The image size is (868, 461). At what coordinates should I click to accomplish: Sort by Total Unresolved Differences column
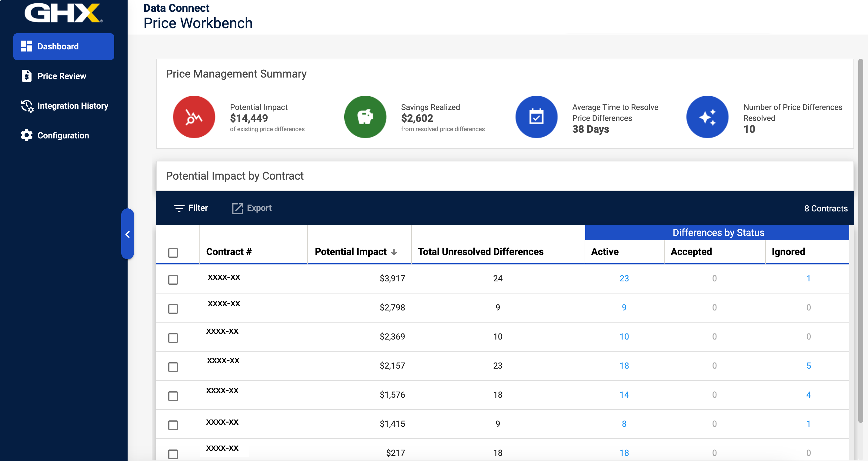pyautogui.click(x=480, y=251)
